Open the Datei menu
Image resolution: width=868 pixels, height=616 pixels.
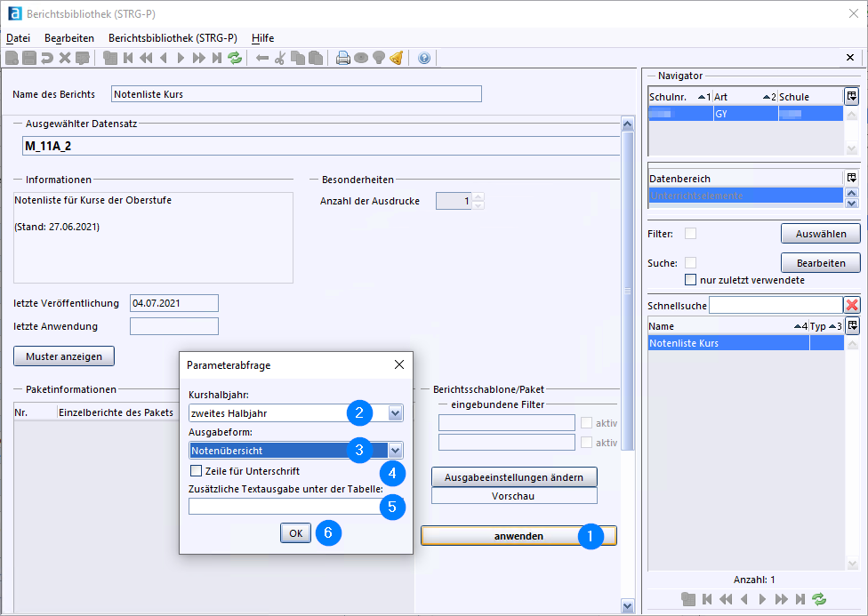click(x=18, y=37)
